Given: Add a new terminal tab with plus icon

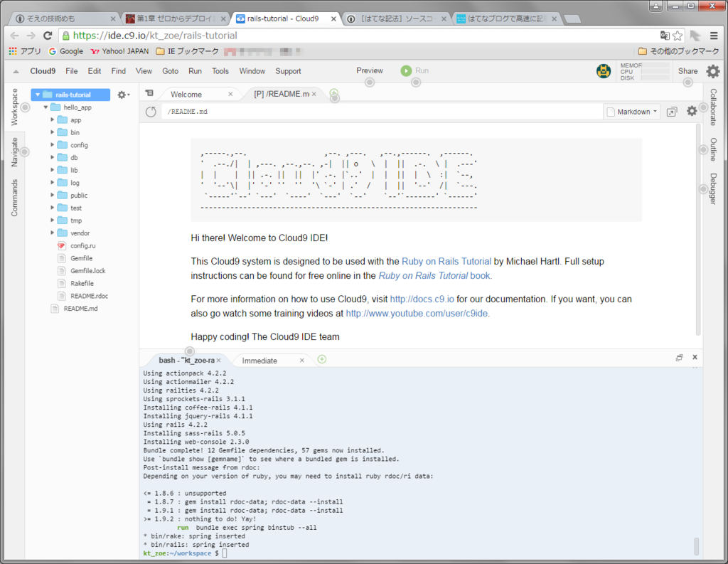Looking at the screenshot, I should click(x=322, y=359).
